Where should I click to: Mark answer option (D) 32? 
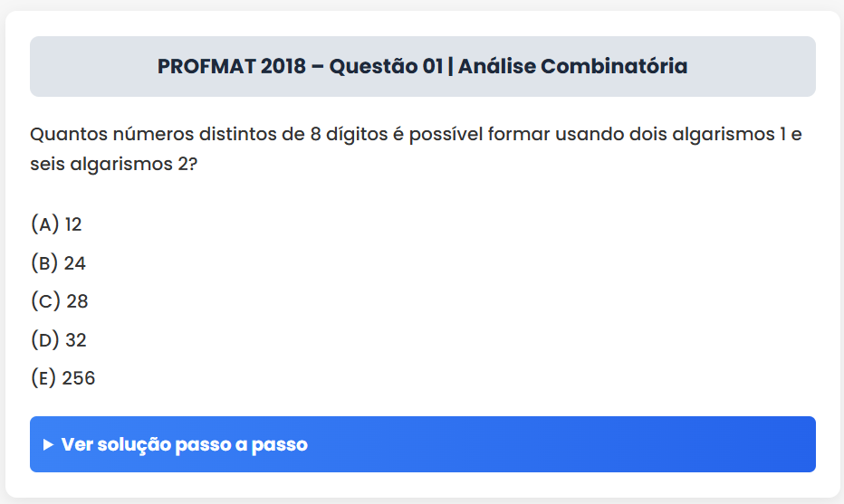point(59,340)
